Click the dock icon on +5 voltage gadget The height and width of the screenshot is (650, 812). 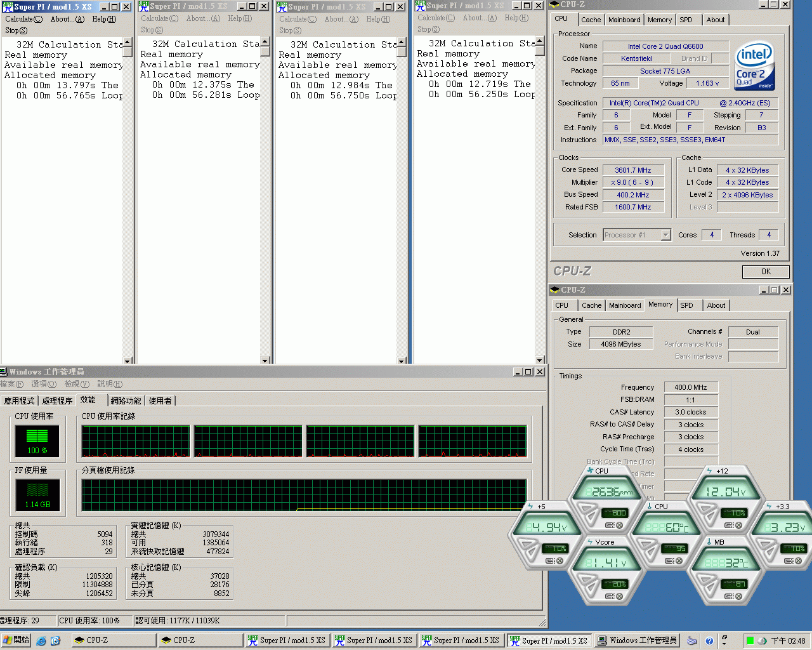(550, 560)
